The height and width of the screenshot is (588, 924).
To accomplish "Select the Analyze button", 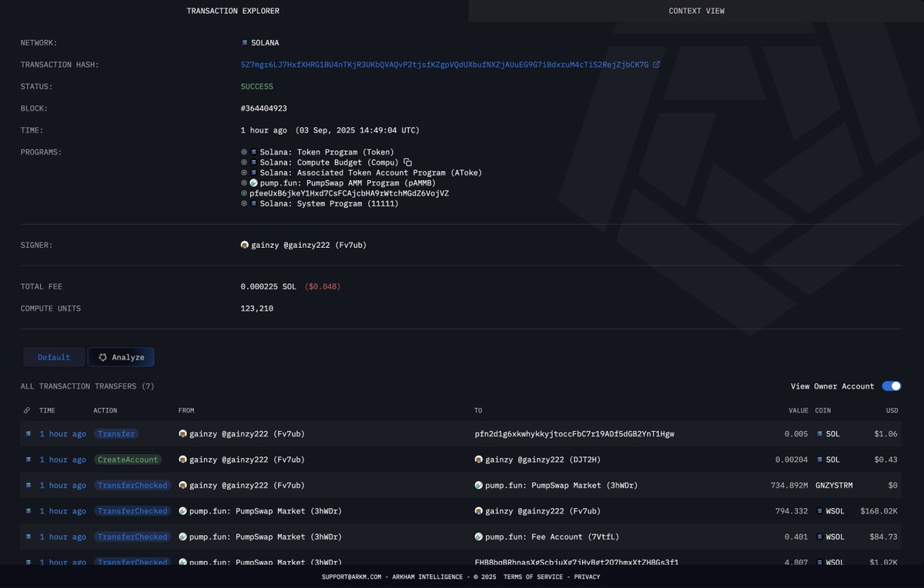I will click(121, 356).
